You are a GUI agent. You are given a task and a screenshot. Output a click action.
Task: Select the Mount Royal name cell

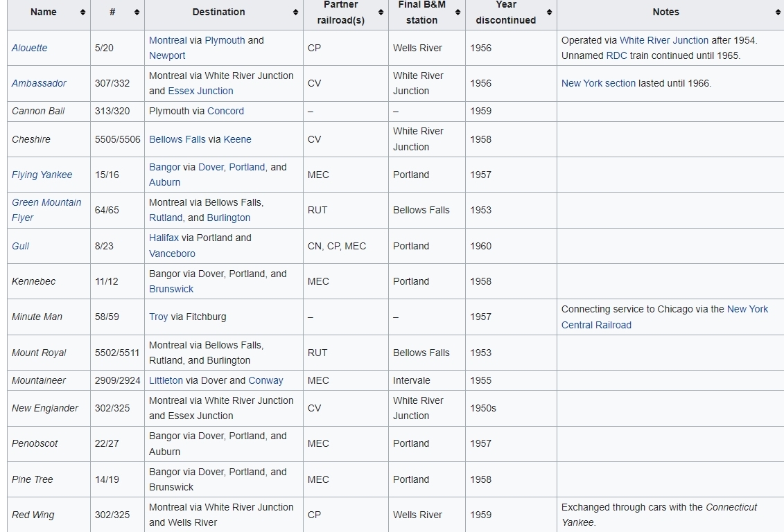pos(49,353)
